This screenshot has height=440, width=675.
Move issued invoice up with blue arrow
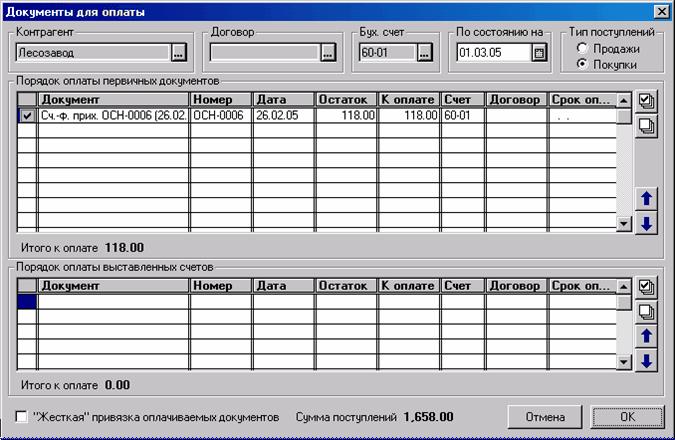646,336
